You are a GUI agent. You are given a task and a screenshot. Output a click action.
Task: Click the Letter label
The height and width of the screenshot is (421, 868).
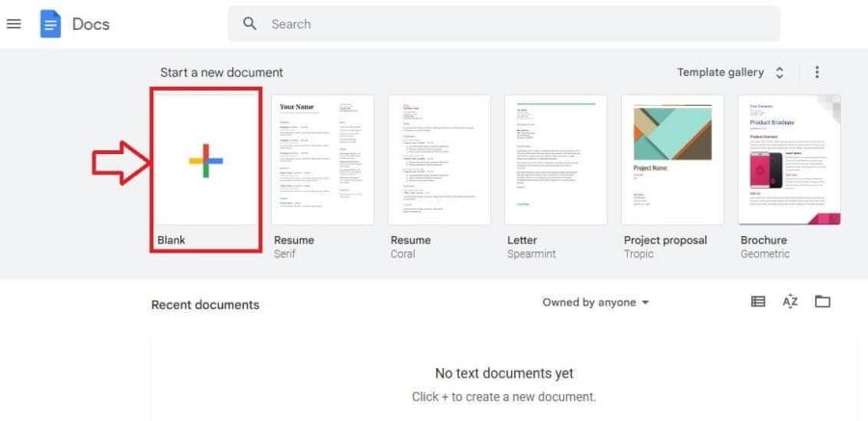522,240
